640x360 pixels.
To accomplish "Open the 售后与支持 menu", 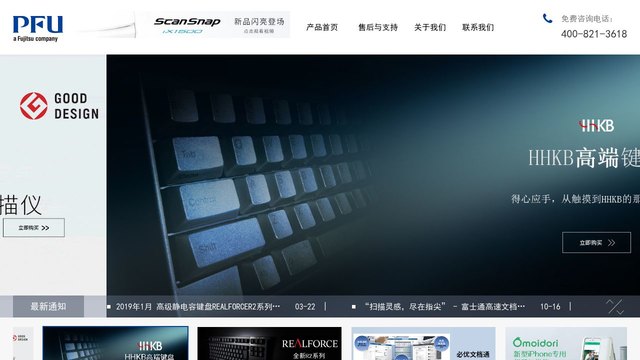I will tap(378, 27).
